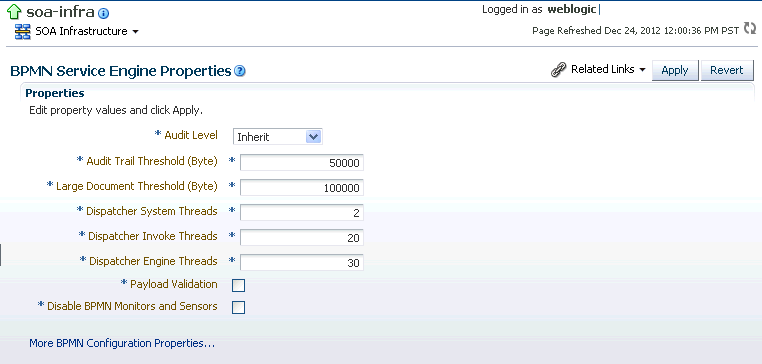Click the soa-infra page title
The width and height of the screenshot is (762, 364).
(60, 12)
